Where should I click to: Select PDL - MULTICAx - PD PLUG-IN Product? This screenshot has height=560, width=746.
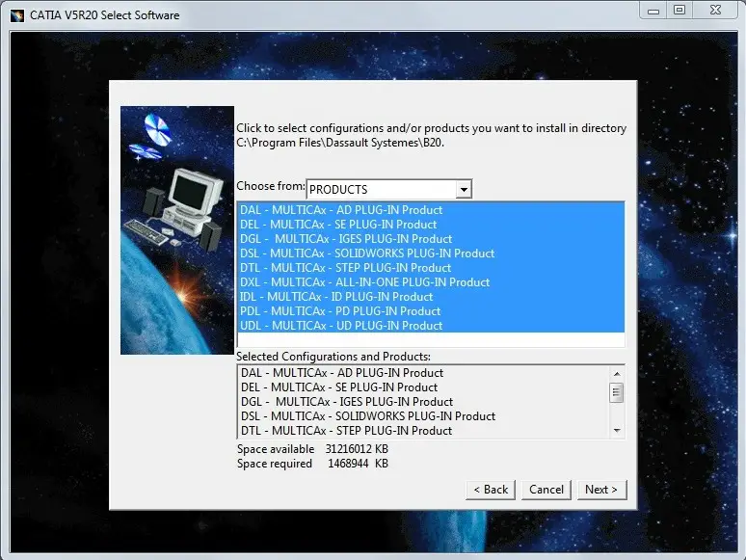click(x=431, y=311)
